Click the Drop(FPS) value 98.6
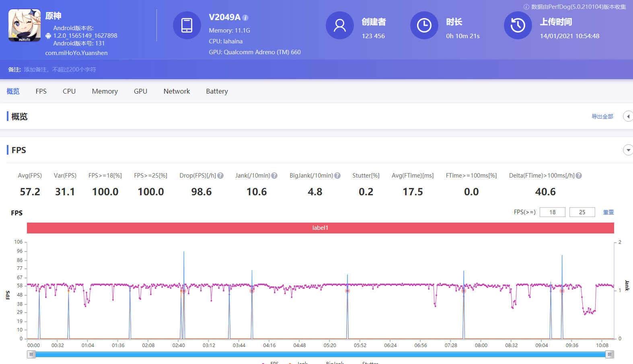 [x=201, y=192]
